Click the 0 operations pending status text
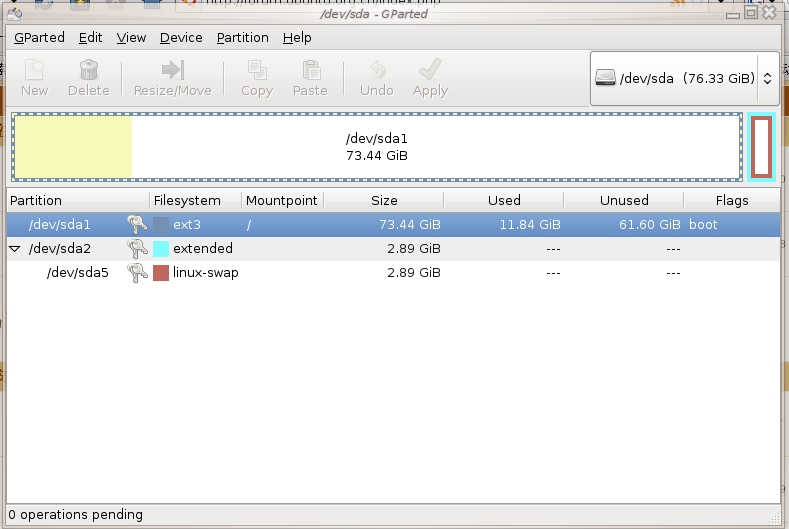 75,514
